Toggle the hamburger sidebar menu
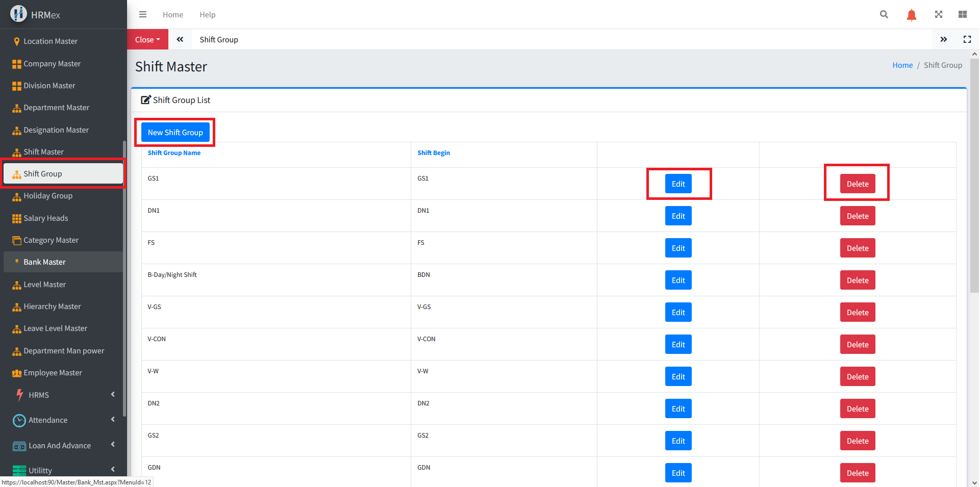The image size is (980, 487). pos(143,14)
